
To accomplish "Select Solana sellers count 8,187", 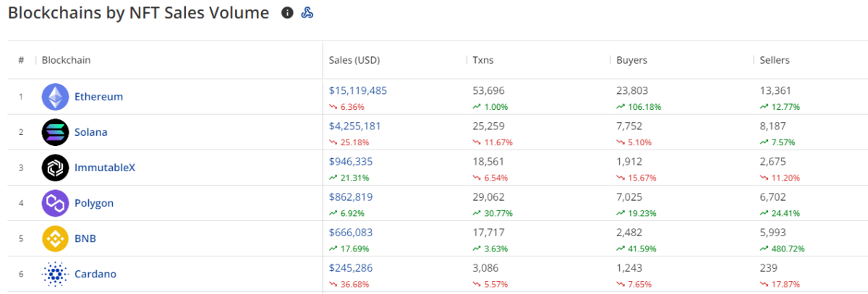I will pos(773,126).
